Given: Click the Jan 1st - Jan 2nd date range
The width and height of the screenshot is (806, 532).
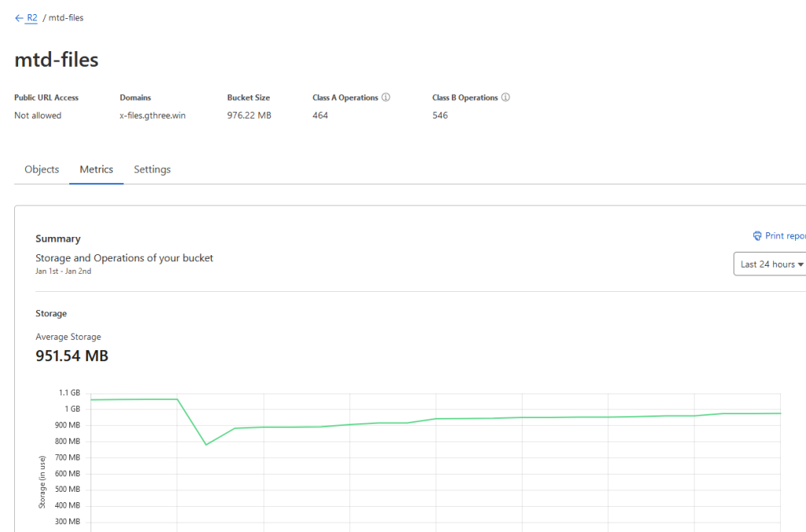Looking at the screenshot, I should tap(63, 271).
